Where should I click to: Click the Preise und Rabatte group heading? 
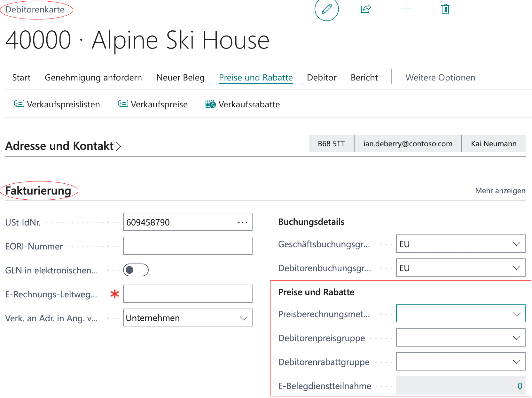coord(316,292)
